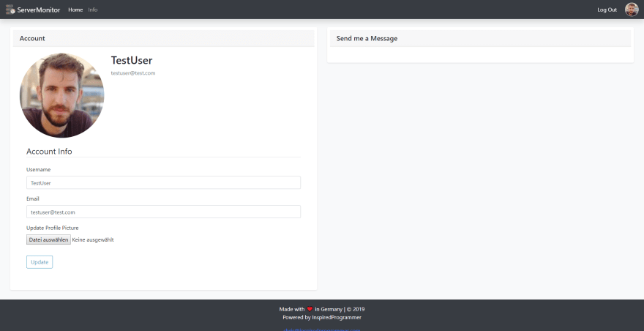The width and height of the screenshot is (644, 331).
Task: Click the Account panel header
Action: click(x=163, y=38)
